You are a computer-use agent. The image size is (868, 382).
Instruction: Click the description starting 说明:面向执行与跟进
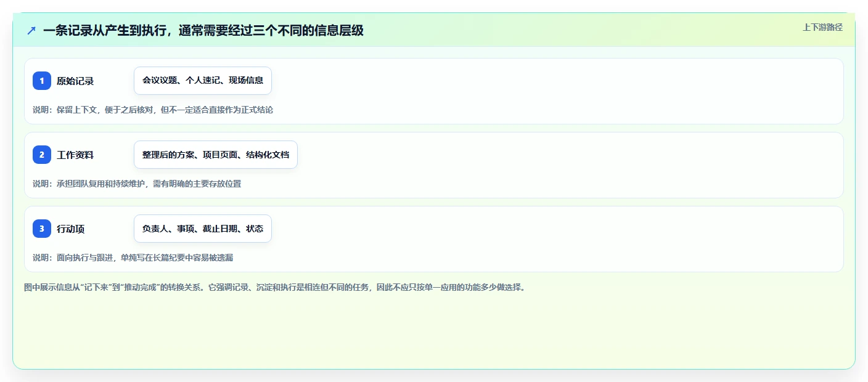click(x=133, y=258)
